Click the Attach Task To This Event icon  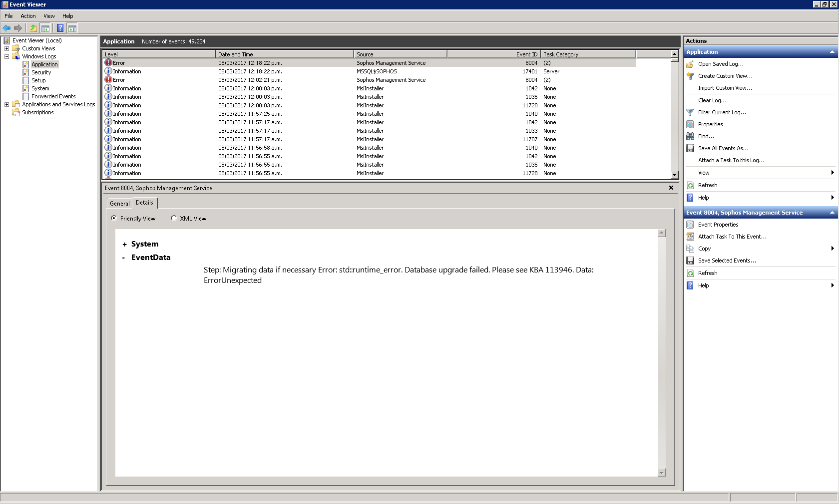click(690, 237)
